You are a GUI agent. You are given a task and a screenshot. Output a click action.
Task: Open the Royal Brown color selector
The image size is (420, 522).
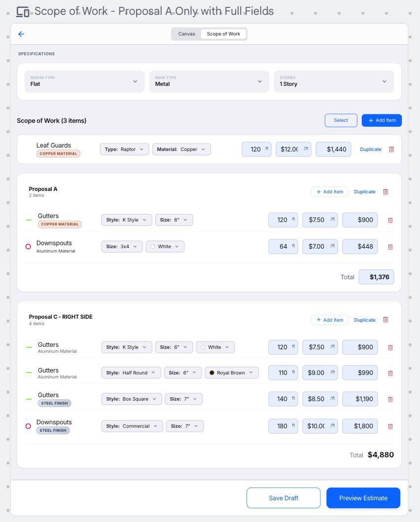coord(232,373)
